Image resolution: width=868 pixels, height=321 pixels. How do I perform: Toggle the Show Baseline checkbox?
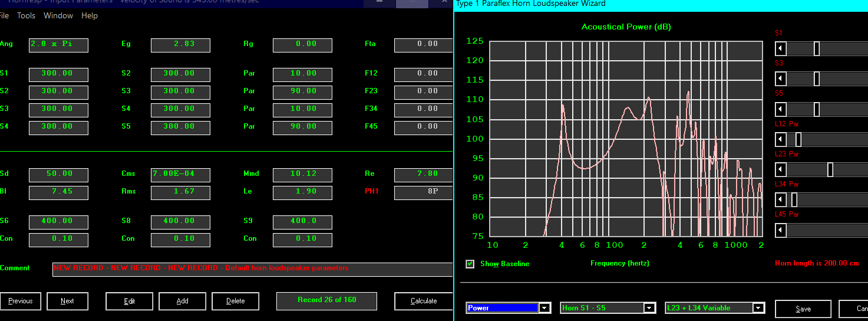(x=470, y=264)
